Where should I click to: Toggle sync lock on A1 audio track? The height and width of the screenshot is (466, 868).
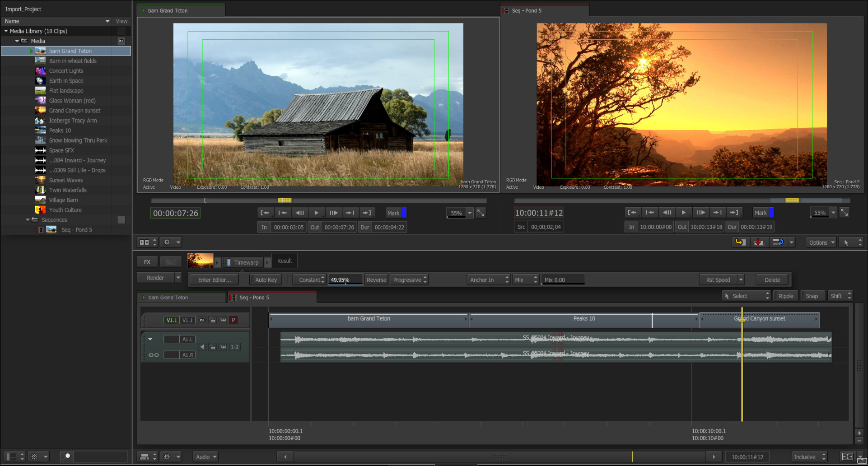click(x=223, y=347)
